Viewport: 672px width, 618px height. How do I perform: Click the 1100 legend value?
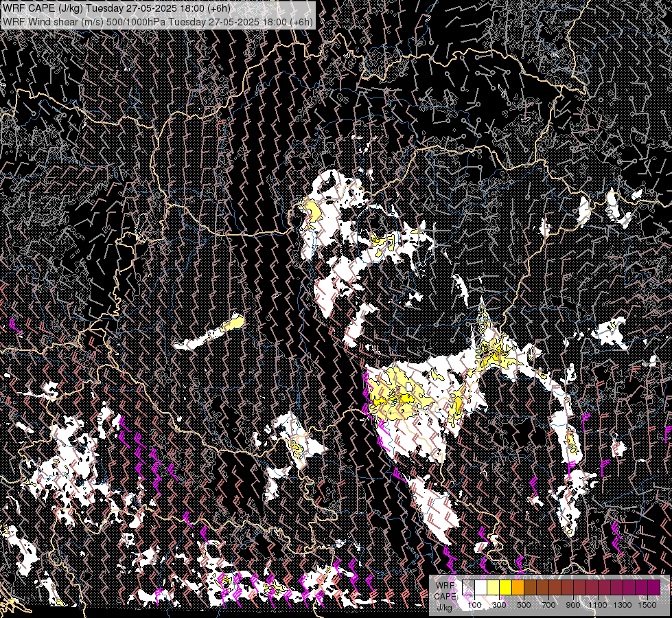pyautogui.click(x=598, y=605)
